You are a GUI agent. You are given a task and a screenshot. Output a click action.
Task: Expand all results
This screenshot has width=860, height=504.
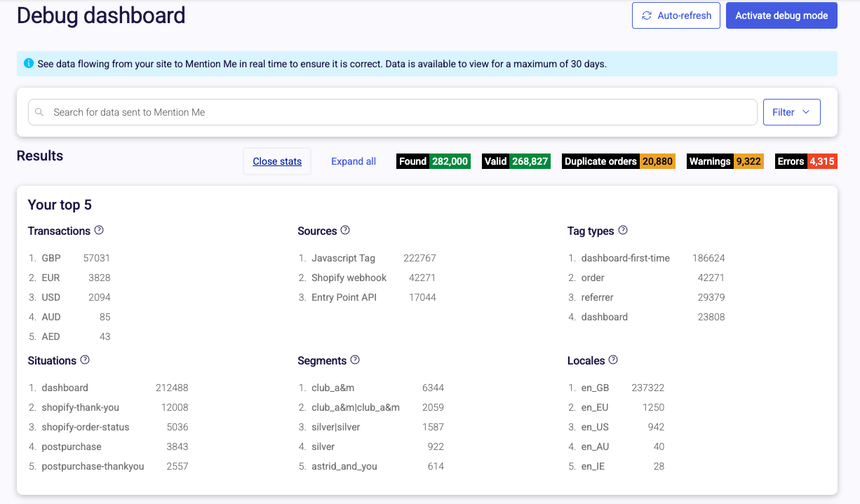pyautogui.click(x=354, y=161)
